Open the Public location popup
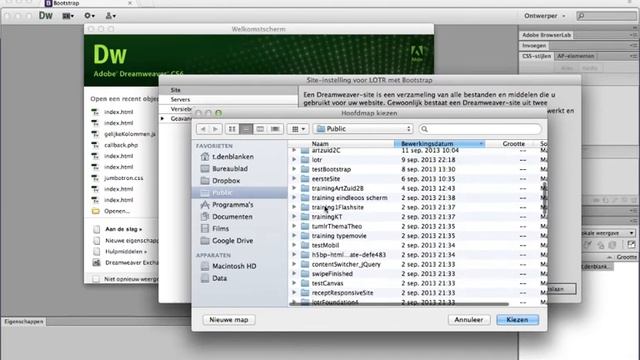 [x=363, y=129]
